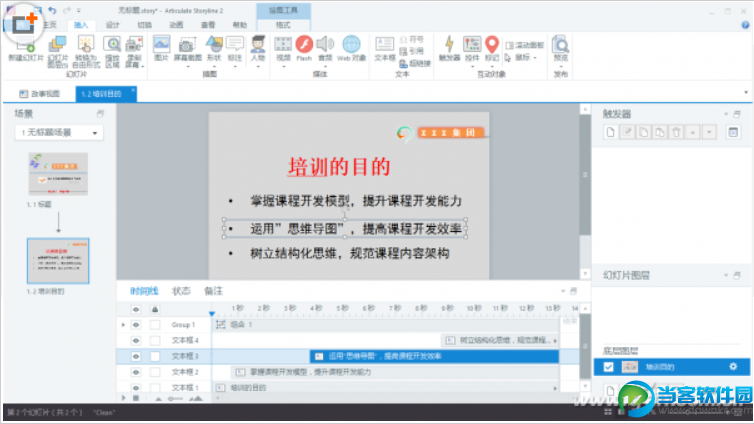Click the Scrolling Panel (滚动面板) item
This screenshot has width=754, height=424.
click(x=524, y=45)
